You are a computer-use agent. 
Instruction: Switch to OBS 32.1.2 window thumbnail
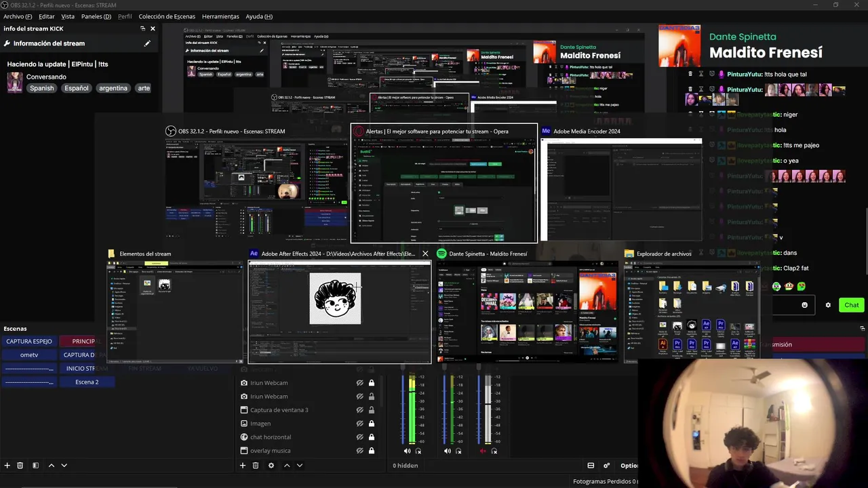pos(257,182)
